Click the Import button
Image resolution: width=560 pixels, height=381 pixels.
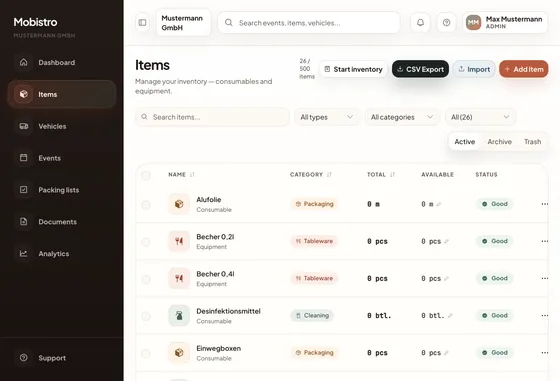474,69
